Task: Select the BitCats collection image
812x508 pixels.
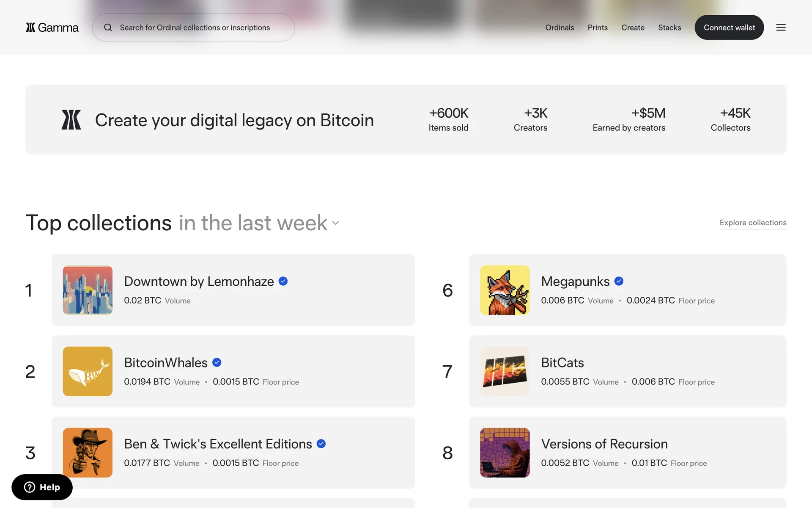Action: click(x=505, y=371)
